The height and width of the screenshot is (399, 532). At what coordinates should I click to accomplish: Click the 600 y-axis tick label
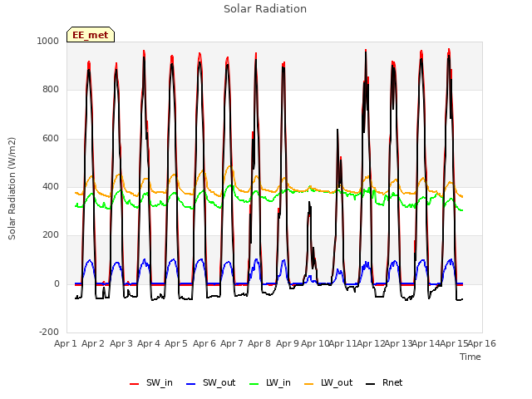point(51,139)
